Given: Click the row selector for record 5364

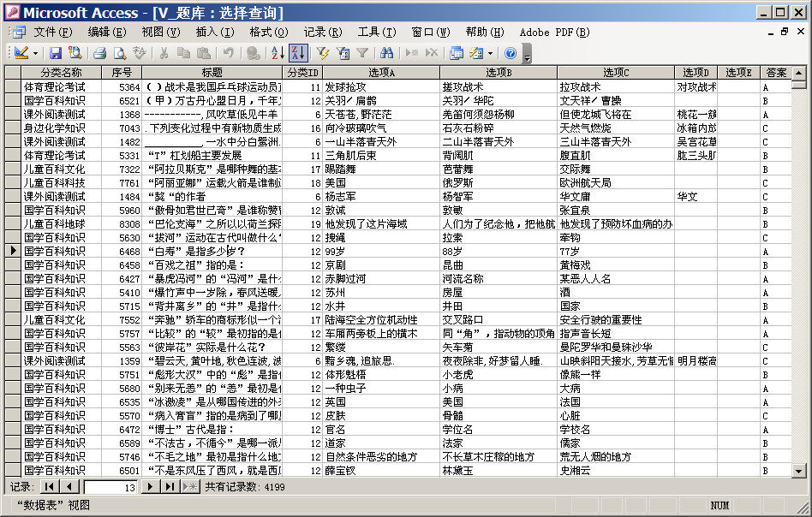Looking at the screenshot, I should click(x=13, y=86).
